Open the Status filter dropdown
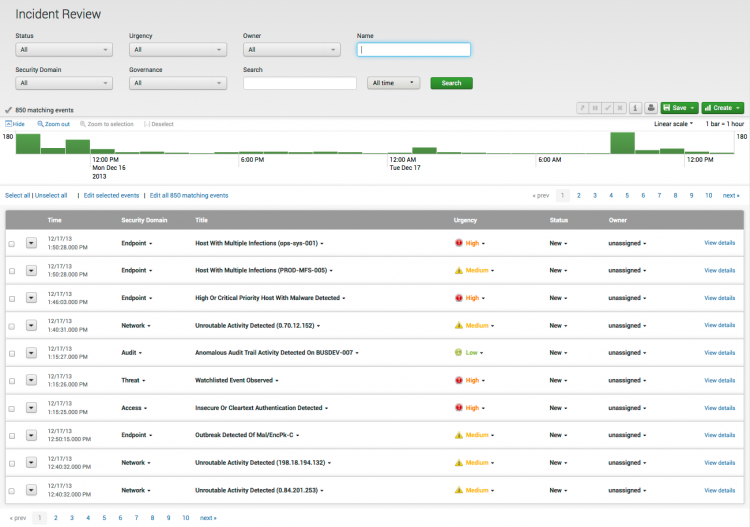750x527 pixels. pyautogui.click(x=64, y=50)
